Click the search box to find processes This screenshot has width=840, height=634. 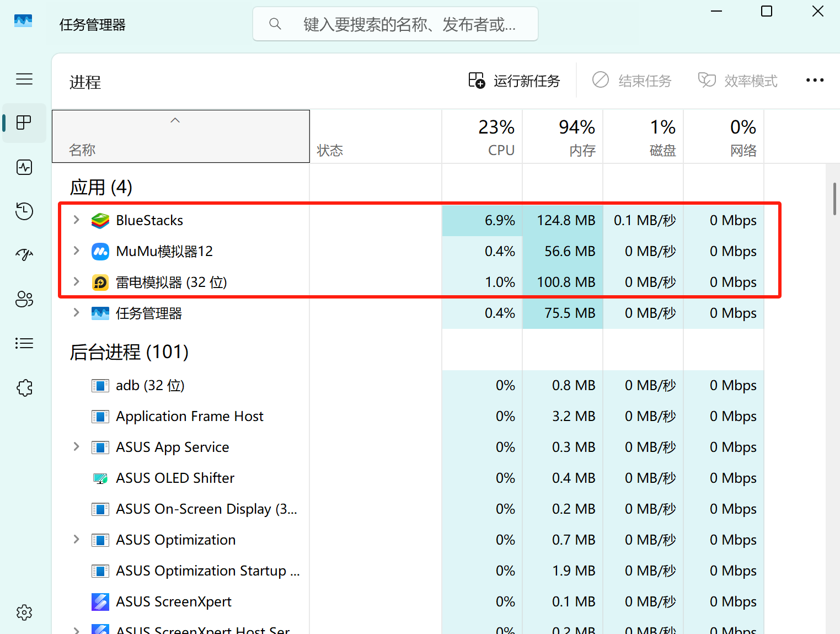[x=395, y=24]
